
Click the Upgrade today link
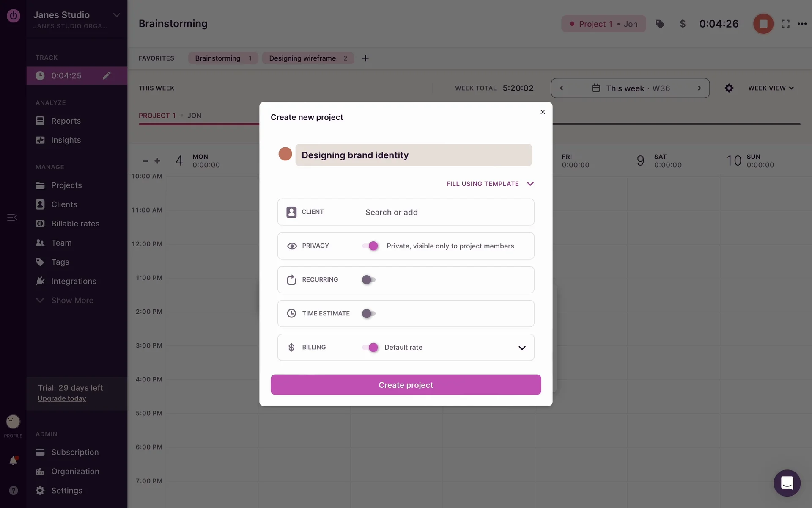pyautogui.click(x=62, y=398)
